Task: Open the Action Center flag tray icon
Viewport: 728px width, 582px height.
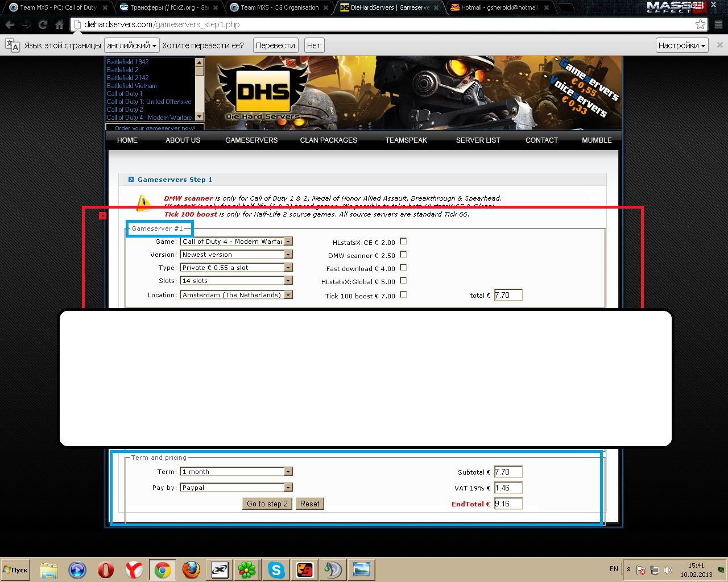Action: click(x=641, y=570)
